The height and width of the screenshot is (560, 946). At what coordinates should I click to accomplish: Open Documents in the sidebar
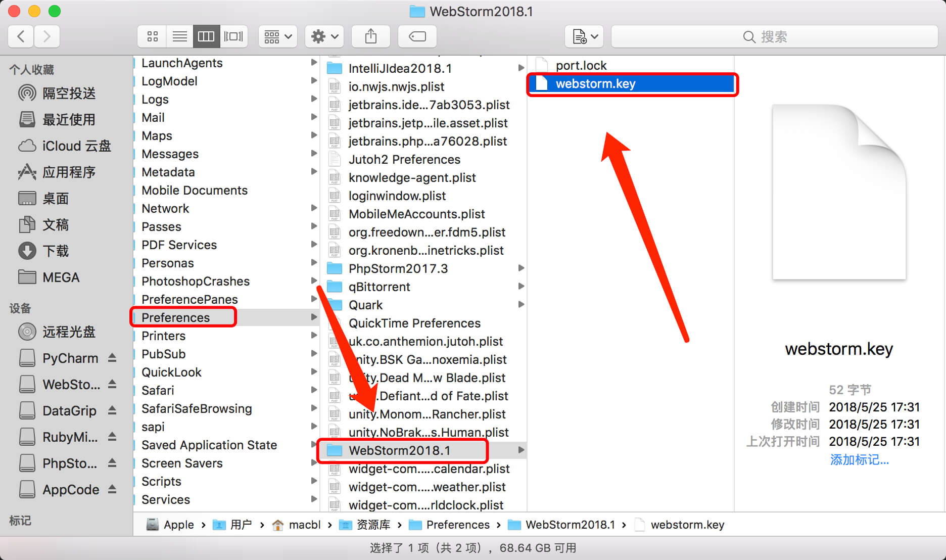tap(44, 225)
